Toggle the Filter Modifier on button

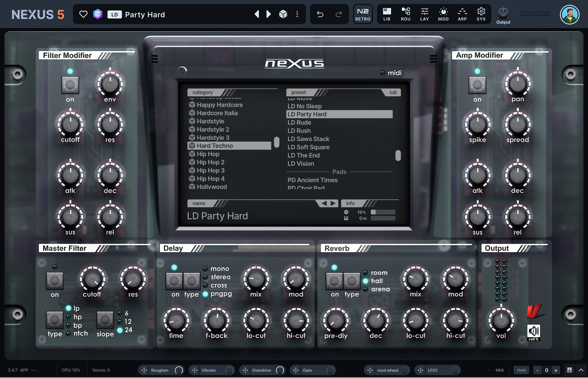70,85
